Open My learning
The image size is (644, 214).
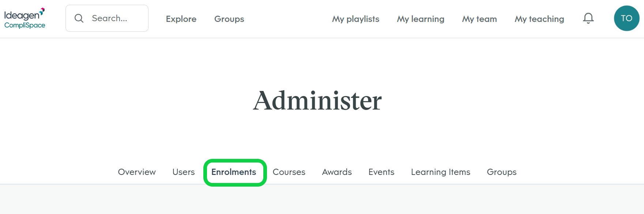420,19
